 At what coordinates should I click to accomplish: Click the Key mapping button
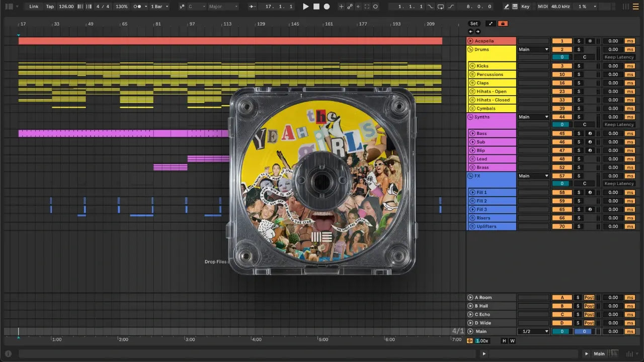[525, 7]
